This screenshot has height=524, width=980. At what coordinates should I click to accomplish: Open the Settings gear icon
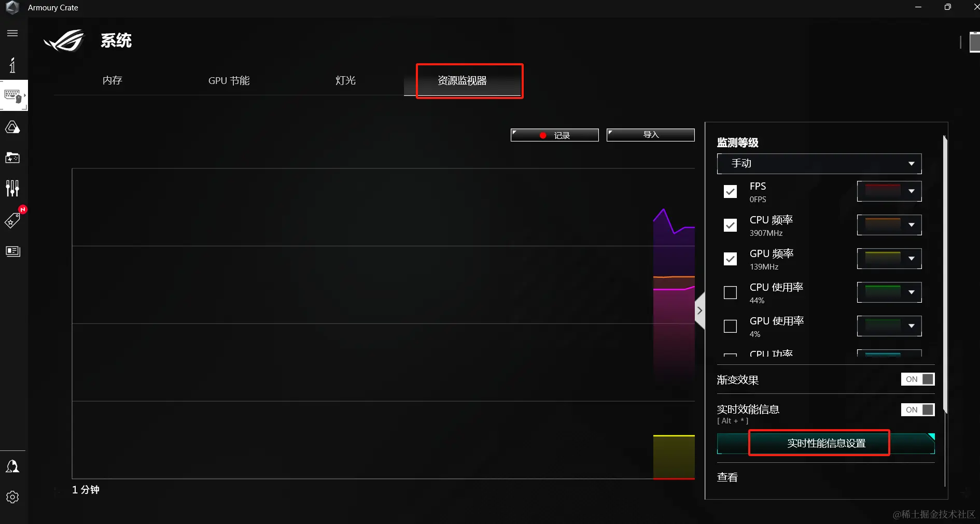click(x=12, y=497)
